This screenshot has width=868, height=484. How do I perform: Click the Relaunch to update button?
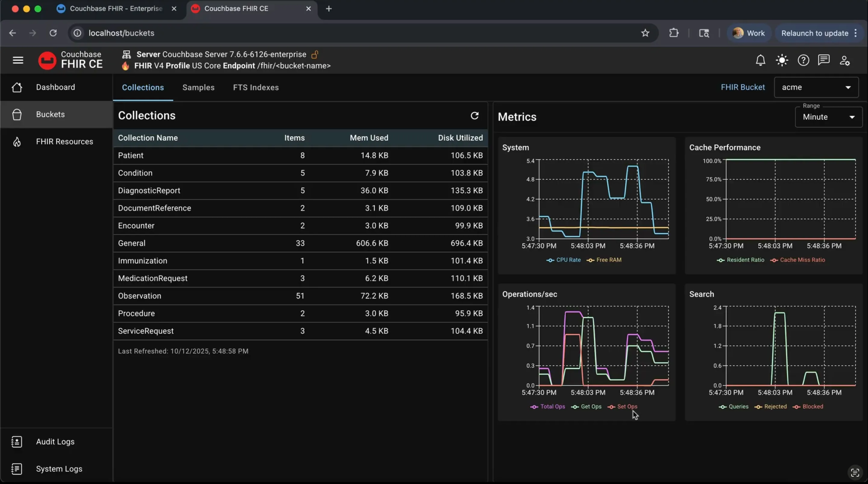click(813, 33)
